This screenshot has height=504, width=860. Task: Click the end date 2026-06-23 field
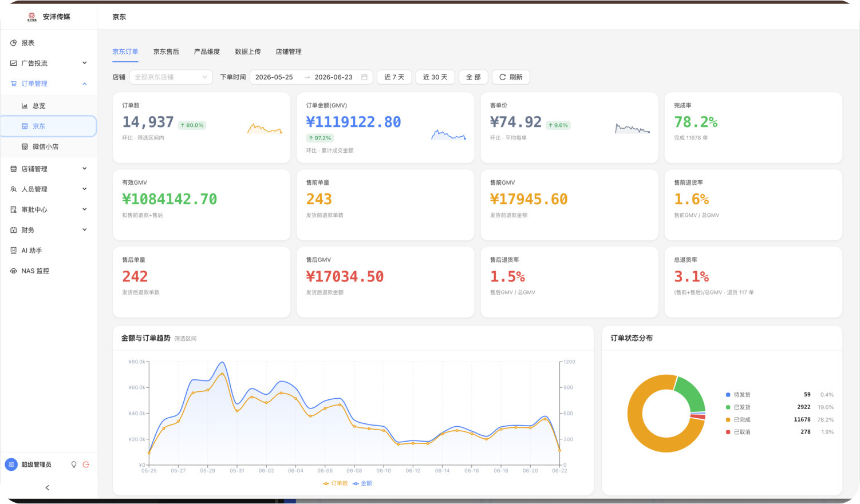[x=334, y=77]
